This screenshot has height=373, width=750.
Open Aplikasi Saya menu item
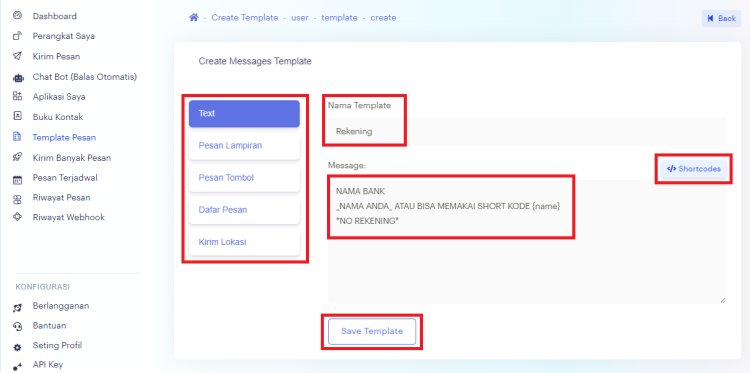tap(59, 97)
